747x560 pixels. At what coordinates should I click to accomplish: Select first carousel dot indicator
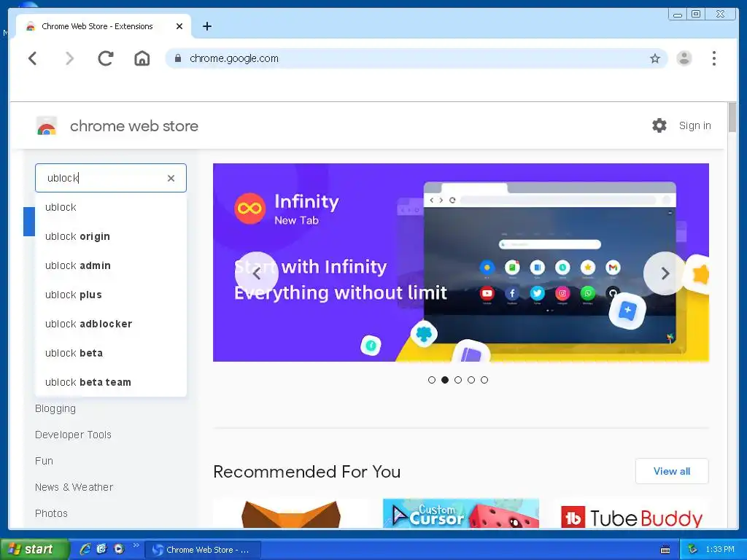click(x=432, y=380)
